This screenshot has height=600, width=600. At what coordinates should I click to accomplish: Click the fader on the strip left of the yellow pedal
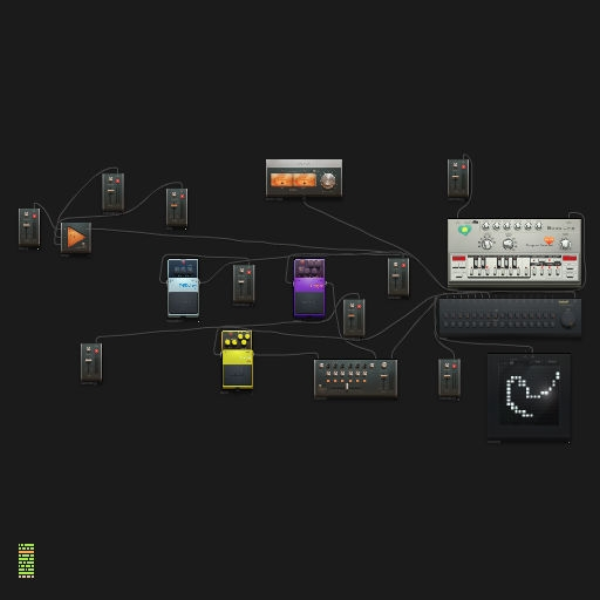[88, 360]
